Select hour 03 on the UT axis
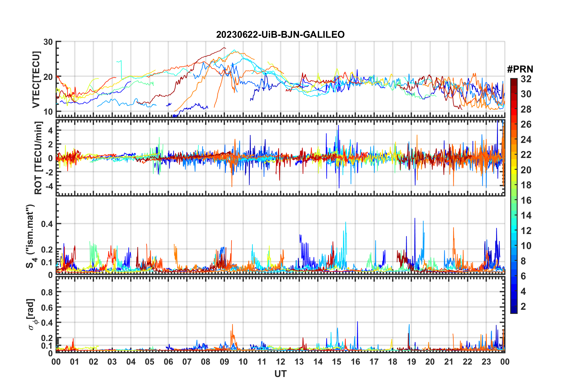 112,362
